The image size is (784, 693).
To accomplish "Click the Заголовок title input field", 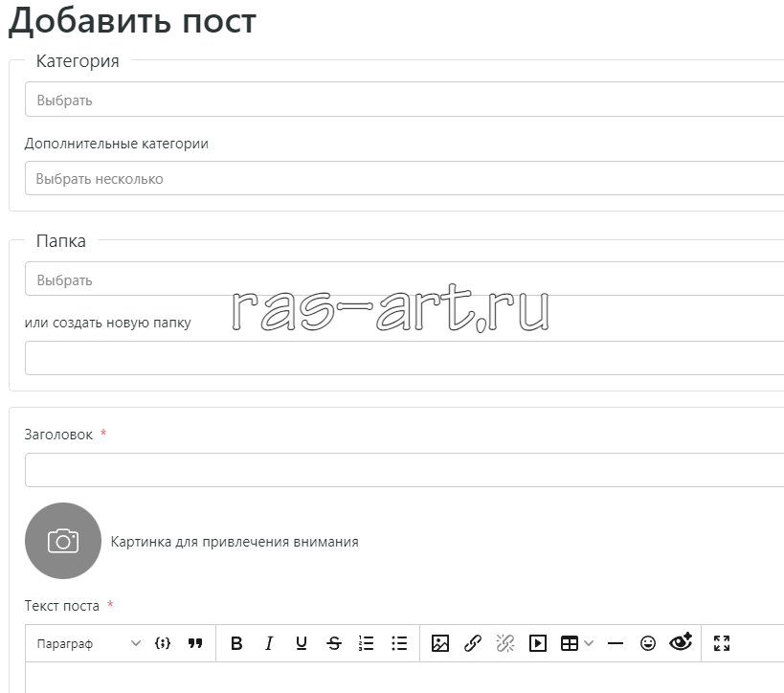I will (404, 470).
